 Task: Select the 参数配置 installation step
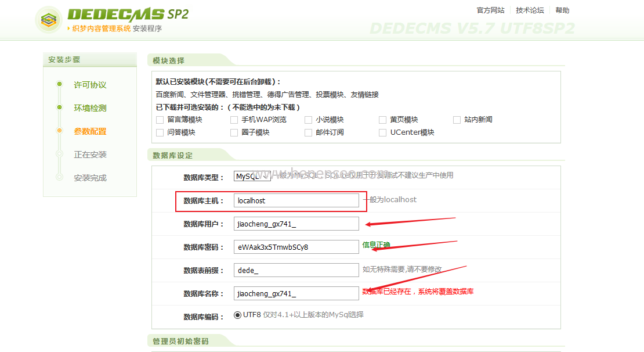(x=90, y=132)
